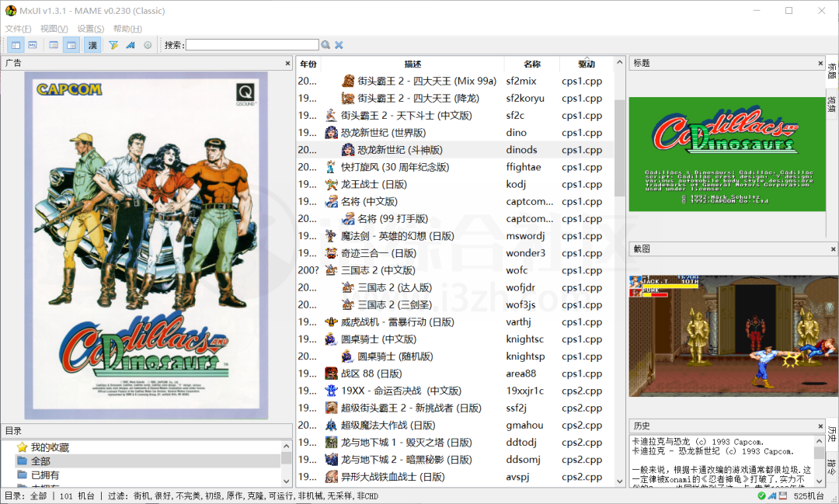Click the blue MAME logo toolbar icon
Viewport: 839px width, 504px height.
pyautogui.click(x=131, y=45)
